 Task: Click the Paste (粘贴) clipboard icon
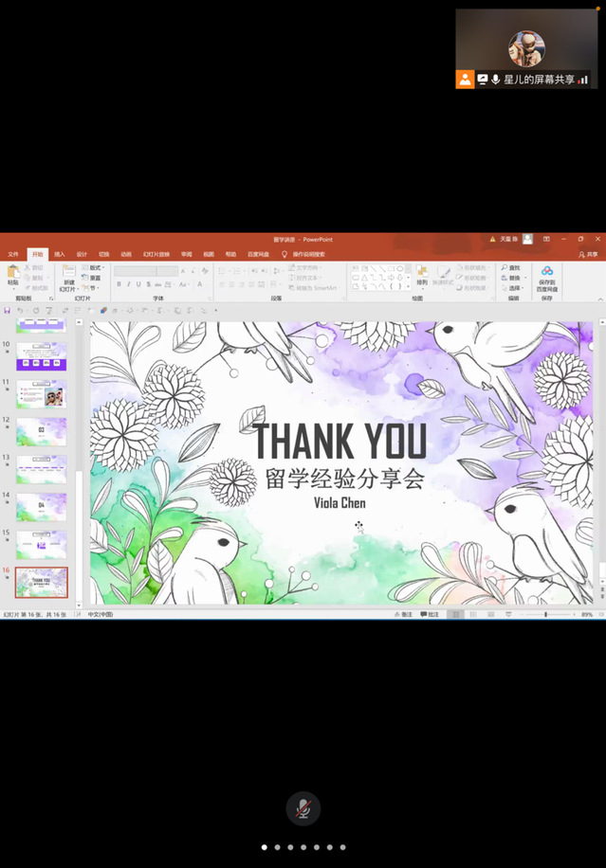(x=12, y=273)
